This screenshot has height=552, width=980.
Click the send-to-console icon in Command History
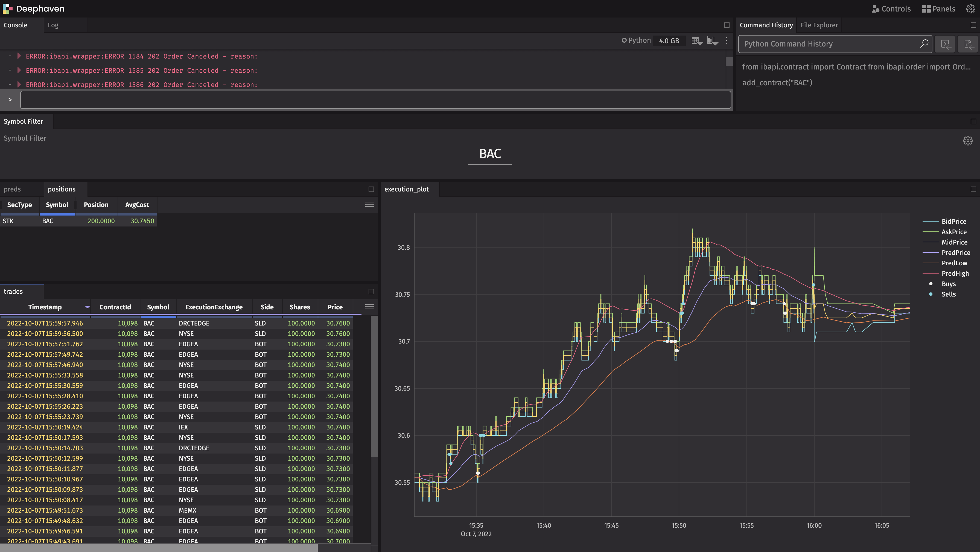tap(945, 44)
